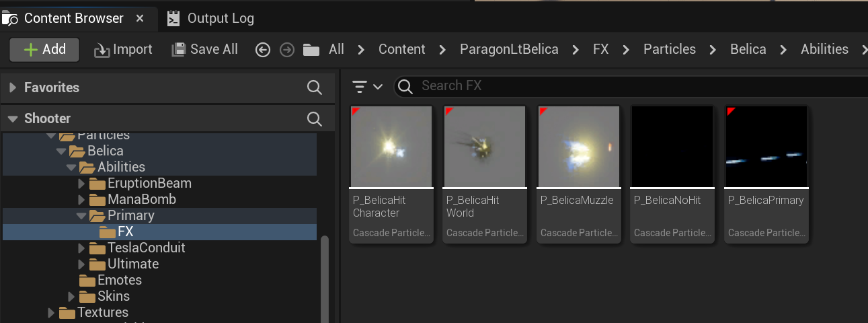Screen dimensions: 868x323
Task: Expand the Ultimate folder
Action: coord(82,264)
